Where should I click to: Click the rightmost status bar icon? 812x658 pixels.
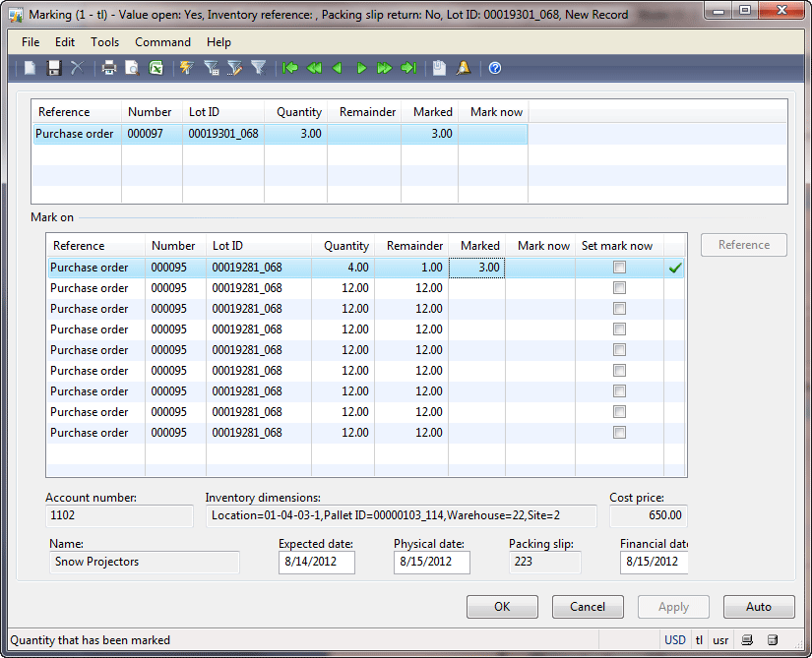tap(772, 640)
